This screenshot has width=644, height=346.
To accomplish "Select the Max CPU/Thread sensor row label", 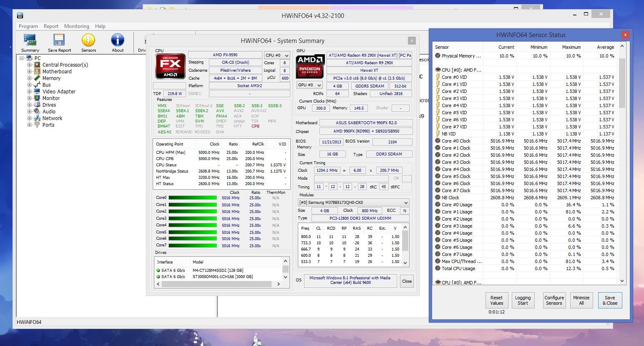I will (461, 261).
